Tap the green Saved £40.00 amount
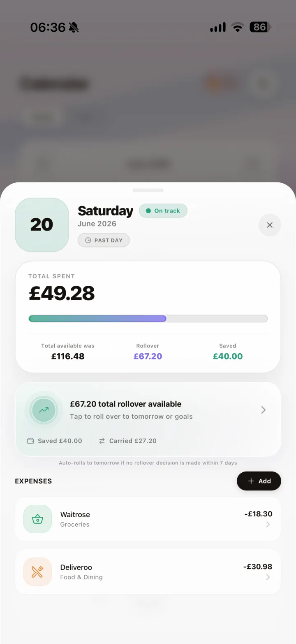The width and height of the screenshot is (296, 644). [x=228, y=357]
